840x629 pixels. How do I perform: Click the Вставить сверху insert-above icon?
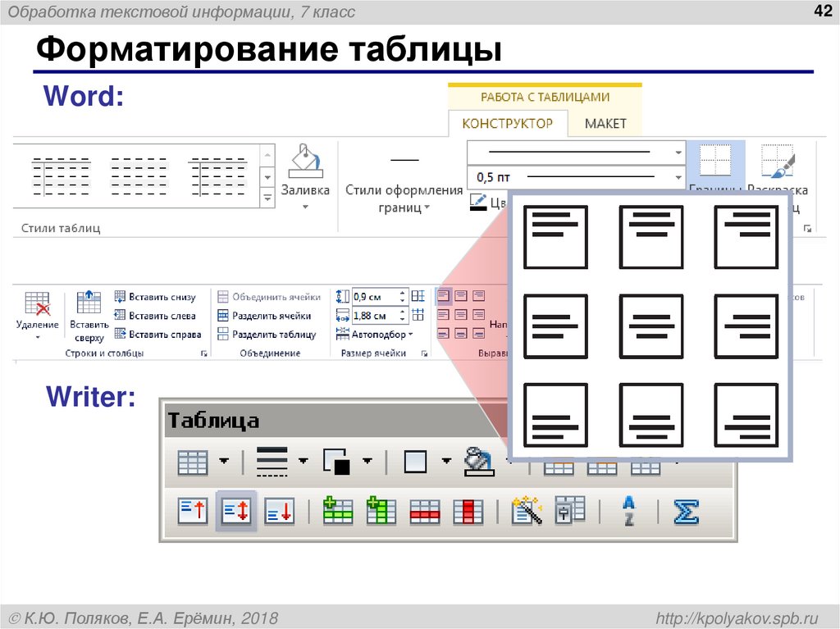(89, 302)
